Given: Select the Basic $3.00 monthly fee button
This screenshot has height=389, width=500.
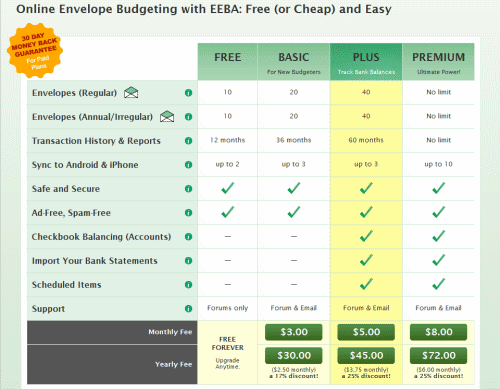Looking at the screenshot, I should [294, 332].
